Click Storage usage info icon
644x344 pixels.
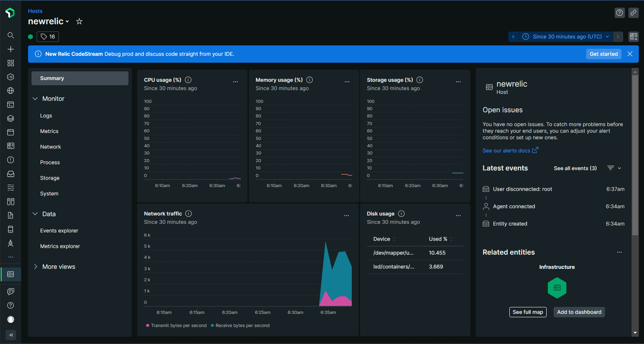[x=420, y=80]
